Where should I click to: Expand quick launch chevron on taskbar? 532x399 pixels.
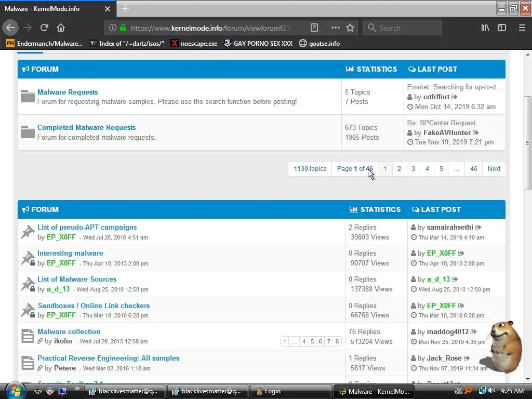(x=77, y=389)
